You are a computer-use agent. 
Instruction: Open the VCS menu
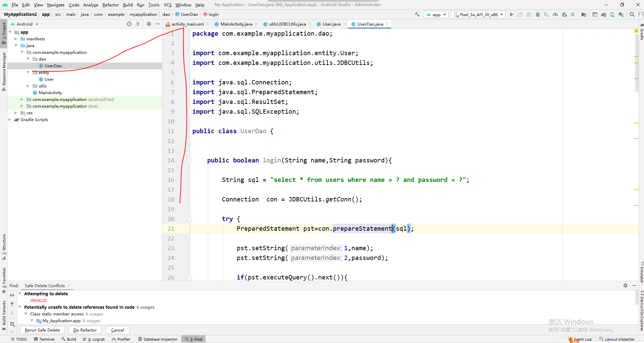pos(167,5)
